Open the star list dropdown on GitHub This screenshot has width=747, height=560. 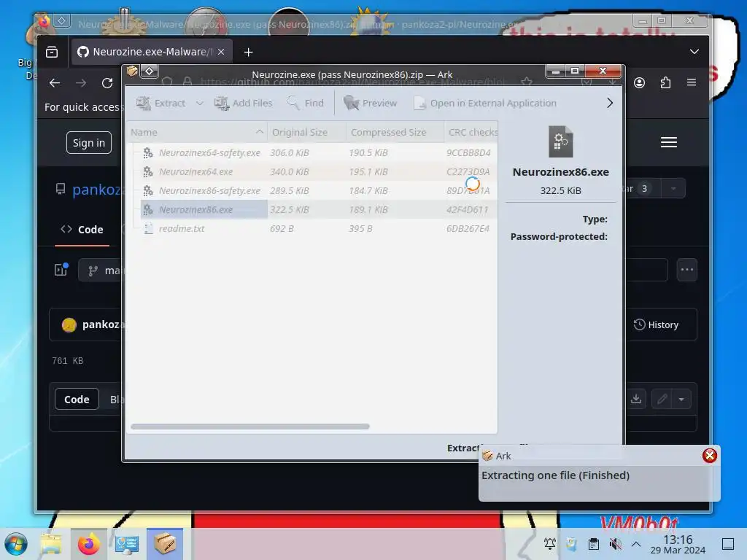(x=673, y=189)
